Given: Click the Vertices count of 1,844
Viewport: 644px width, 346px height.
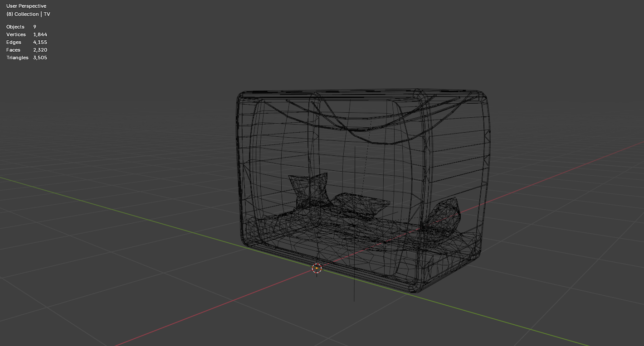Looking at the screenshot, I should (40, 34).
